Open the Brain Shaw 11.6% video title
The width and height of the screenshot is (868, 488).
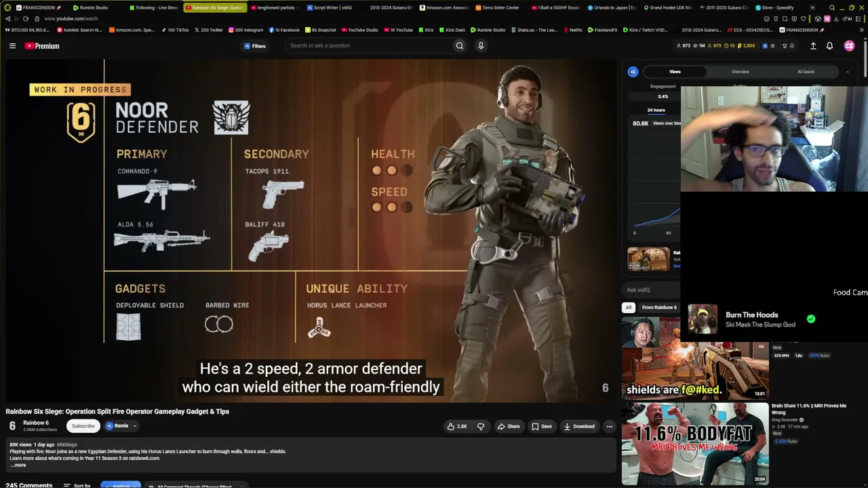[x=809, y=409]
